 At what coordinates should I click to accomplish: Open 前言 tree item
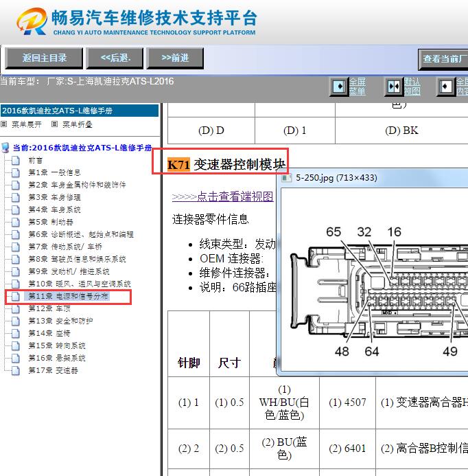(x=36, y=160)
